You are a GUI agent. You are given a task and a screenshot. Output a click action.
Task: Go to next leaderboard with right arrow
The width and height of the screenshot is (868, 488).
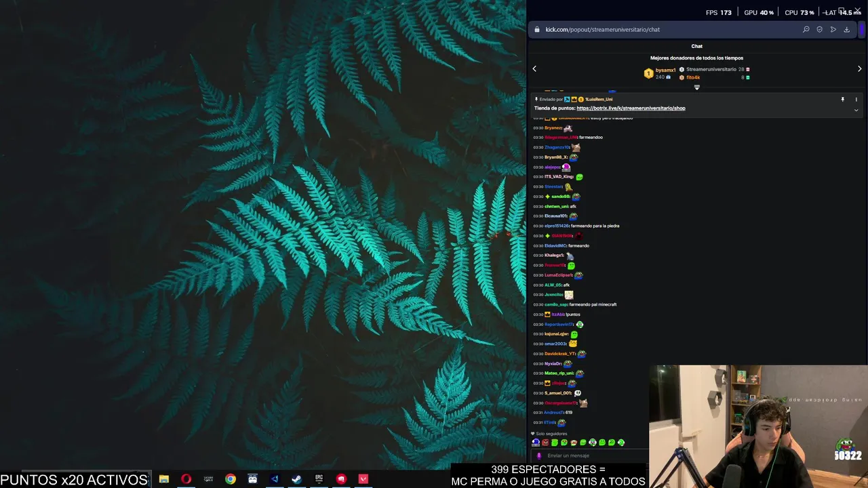(x=859, y=68)
